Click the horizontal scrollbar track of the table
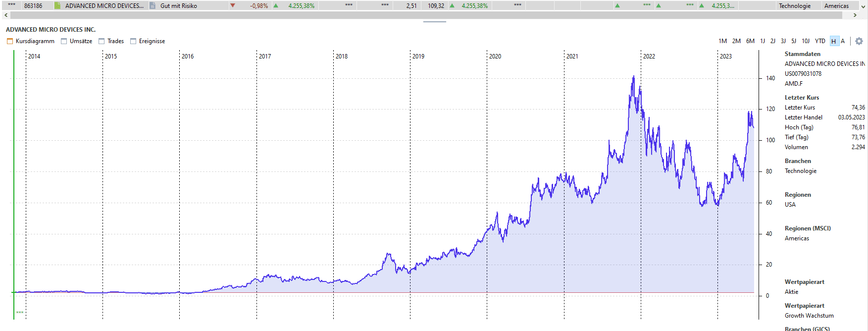This screenshot has height=331, width=868. coord(426,15)
